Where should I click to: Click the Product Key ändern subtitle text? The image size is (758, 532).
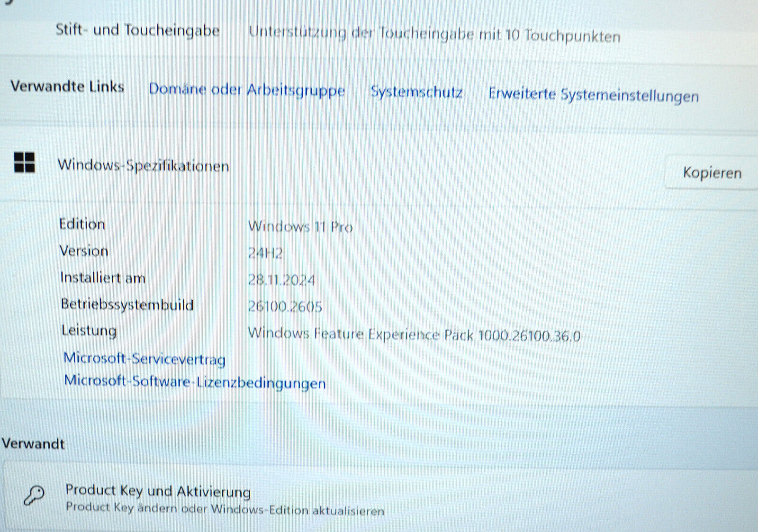point(225,509)
